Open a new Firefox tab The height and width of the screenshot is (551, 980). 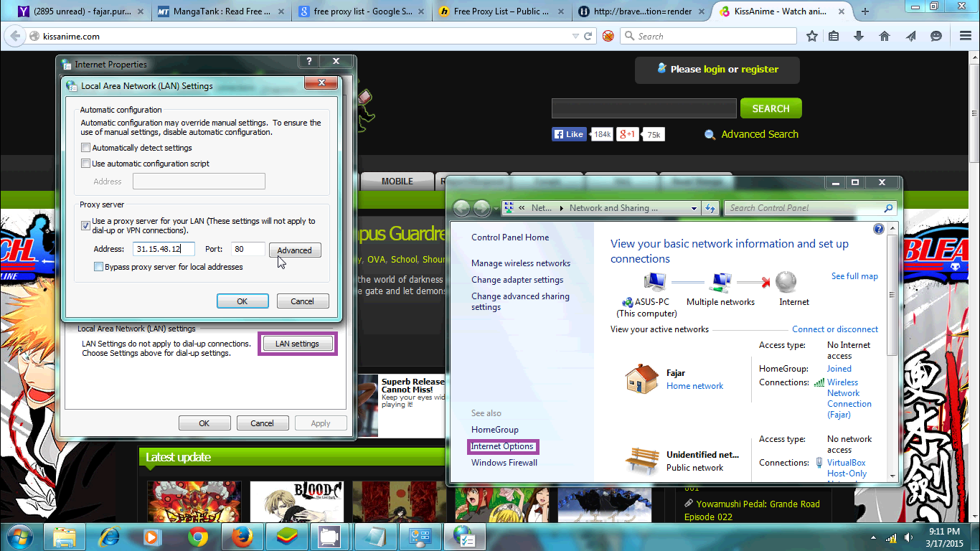[865, 11]
